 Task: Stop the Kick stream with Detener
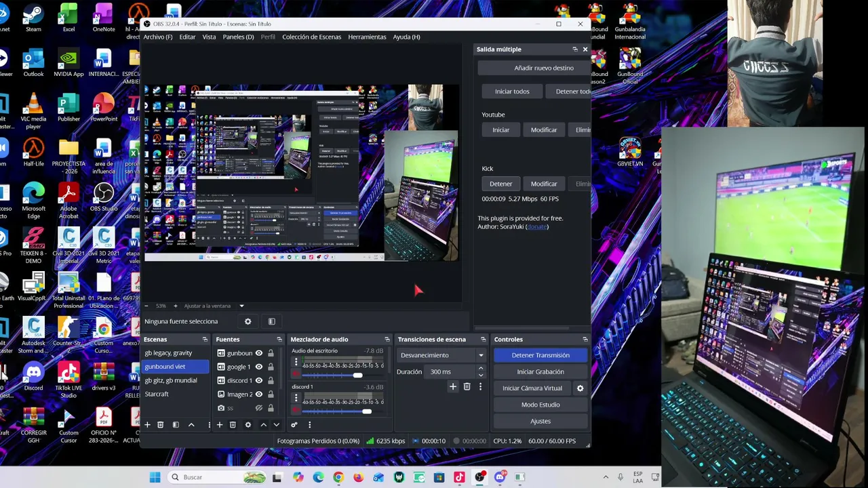(500, 184)
